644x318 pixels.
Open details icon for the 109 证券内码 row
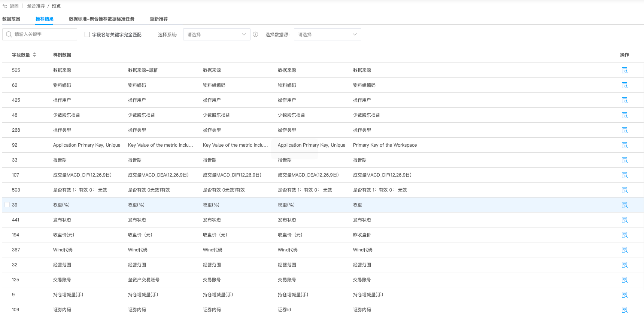point(625,310)
